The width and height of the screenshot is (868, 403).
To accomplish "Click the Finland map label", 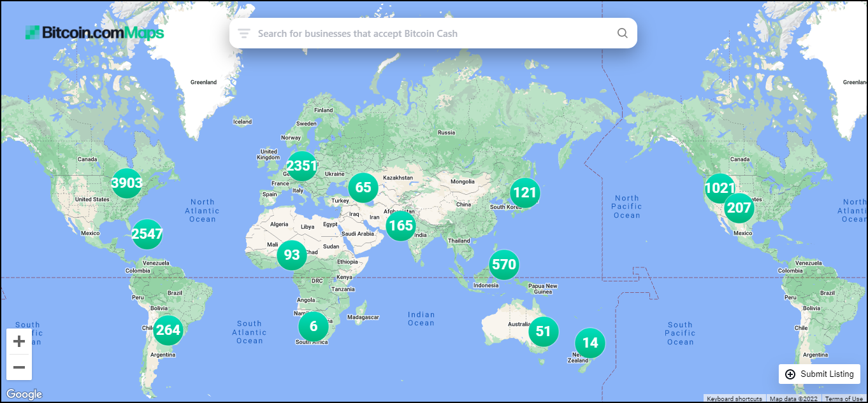I will pyautogui.click(x=323, y=110).
